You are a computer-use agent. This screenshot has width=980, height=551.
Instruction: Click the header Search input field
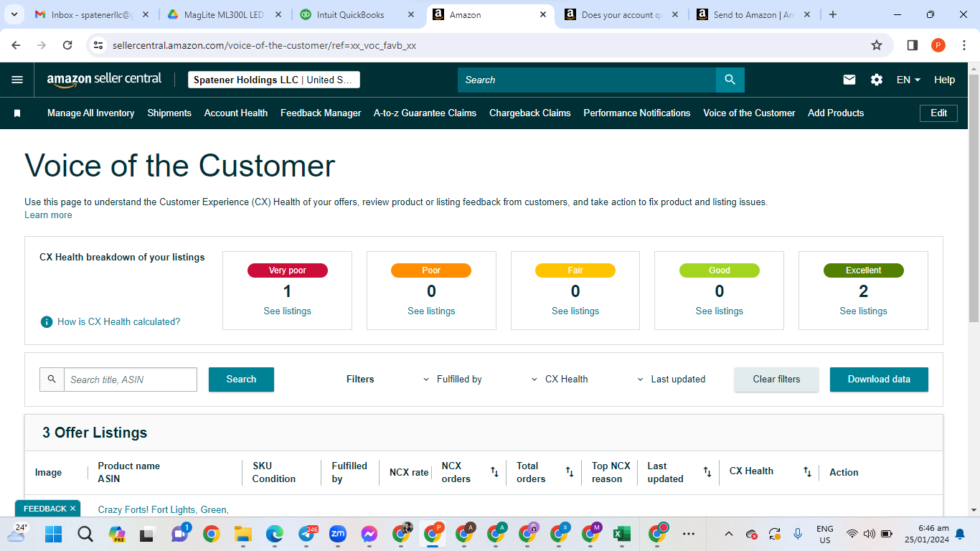(x=587, y=80)
